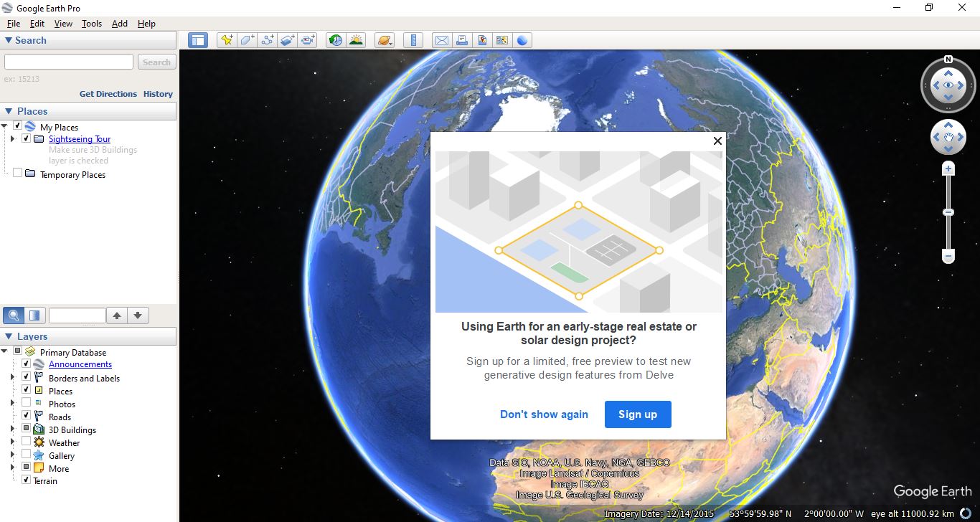The width and height of the screenshot is (980, 522).
Task: Show historical imagery with the clock icon
Action: (x=336, y=40)
